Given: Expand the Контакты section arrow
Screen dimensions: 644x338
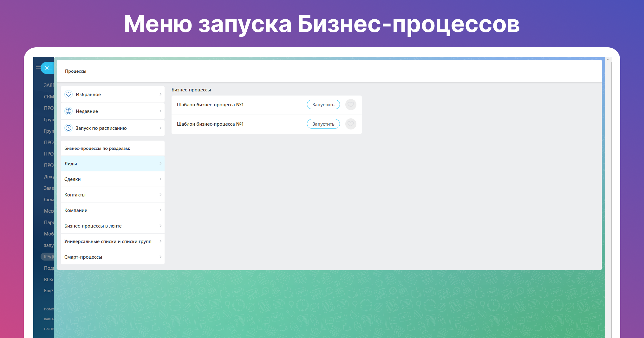Looking at the screenshot, I should pyautogui.click(x=160, y=195).
